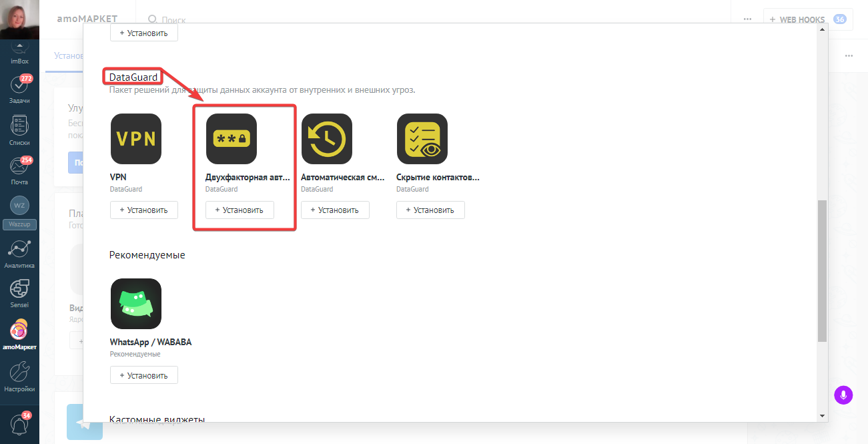This screenshot has width=868, height=444.
Task: Click the DataGuard section heading
Action: pyautogui.click(x=133, y=77)
